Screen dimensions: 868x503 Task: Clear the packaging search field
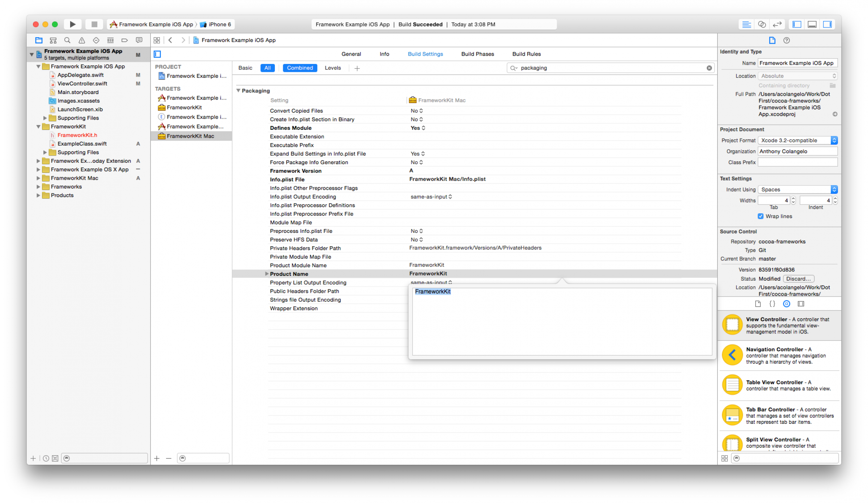pos(709,68)
